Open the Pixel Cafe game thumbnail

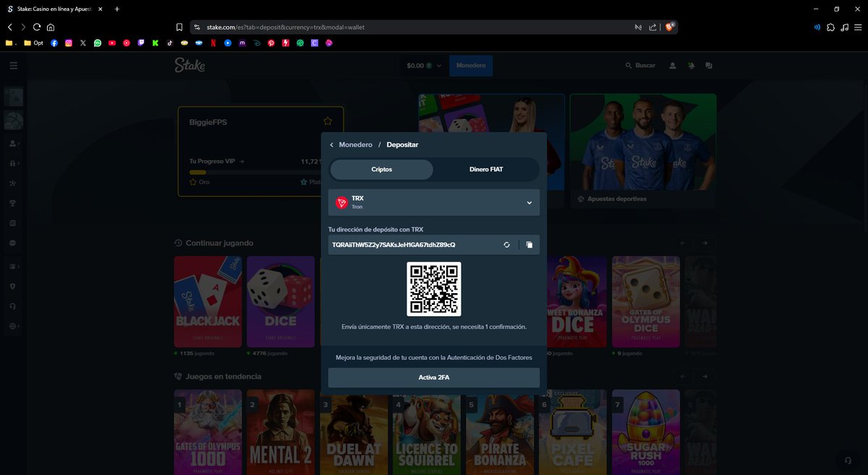573,432
